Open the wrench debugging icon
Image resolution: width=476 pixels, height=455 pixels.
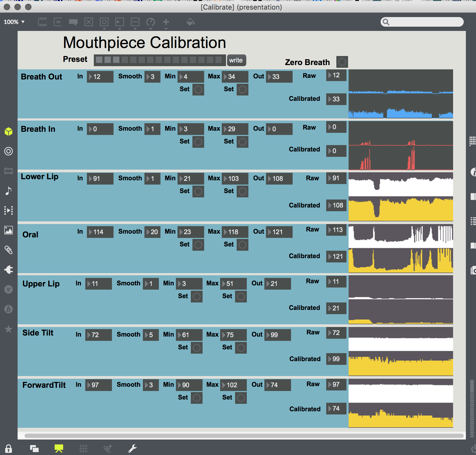point(132,449)
